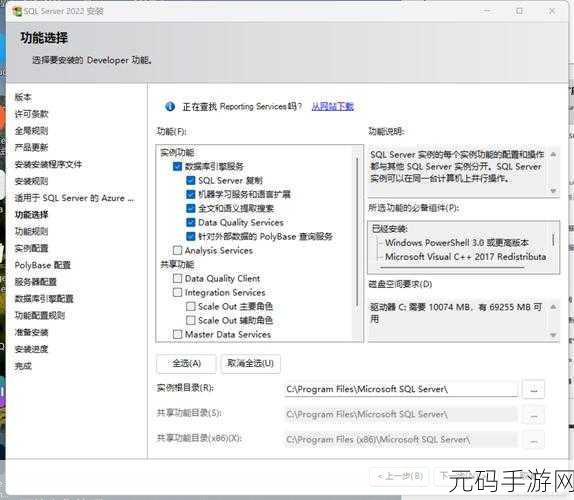Viewport: 574px width, 500px height.
Task: Click the 驱动器 C 需要 10074 MB text
Action: point(456,313)
